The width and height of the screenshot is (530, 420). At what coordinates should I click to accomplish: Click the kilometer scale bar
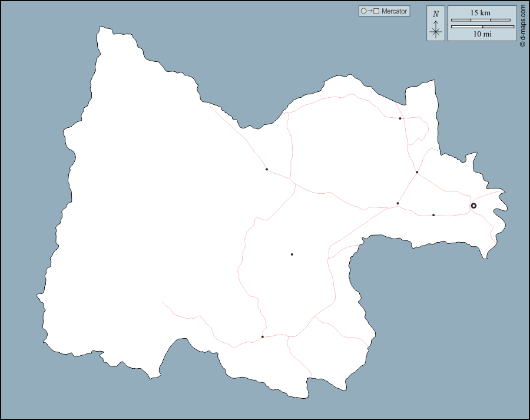click(x=481, y=20)
